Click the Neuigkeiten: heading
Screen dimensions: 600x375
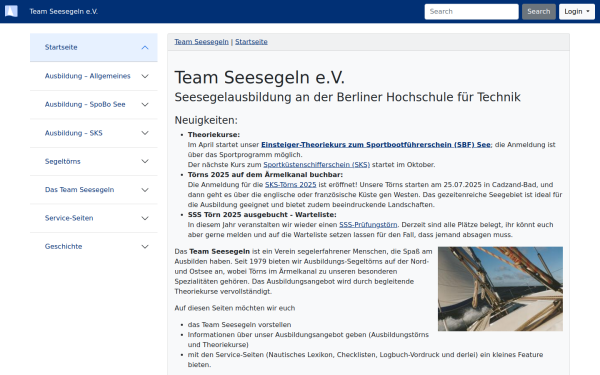click(x=206, y=120)
